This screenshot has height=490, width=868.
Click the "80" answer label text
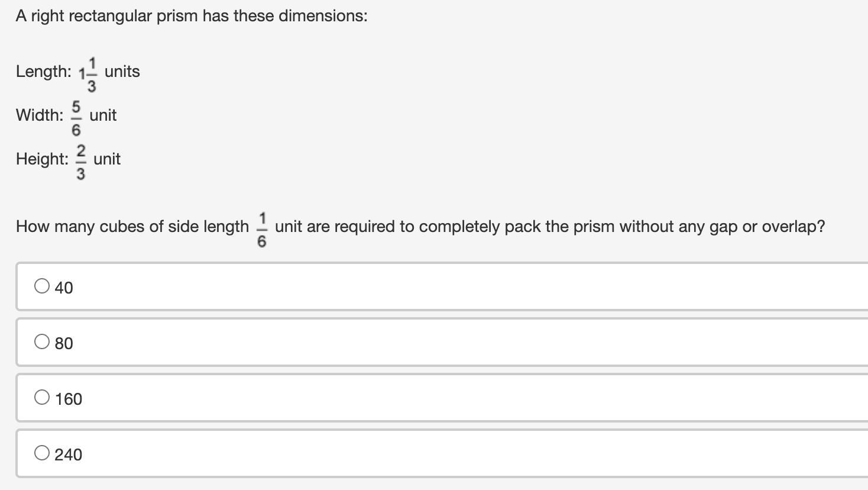coord(64,343)
